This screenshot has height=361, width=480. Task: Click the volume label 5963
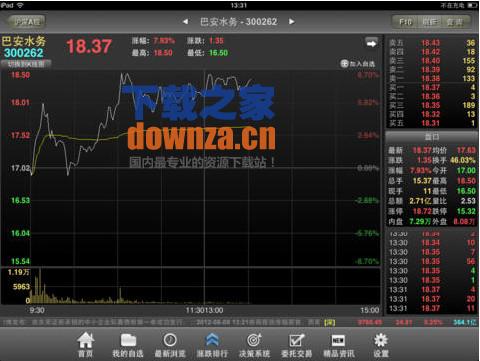[x=21, y=287]
